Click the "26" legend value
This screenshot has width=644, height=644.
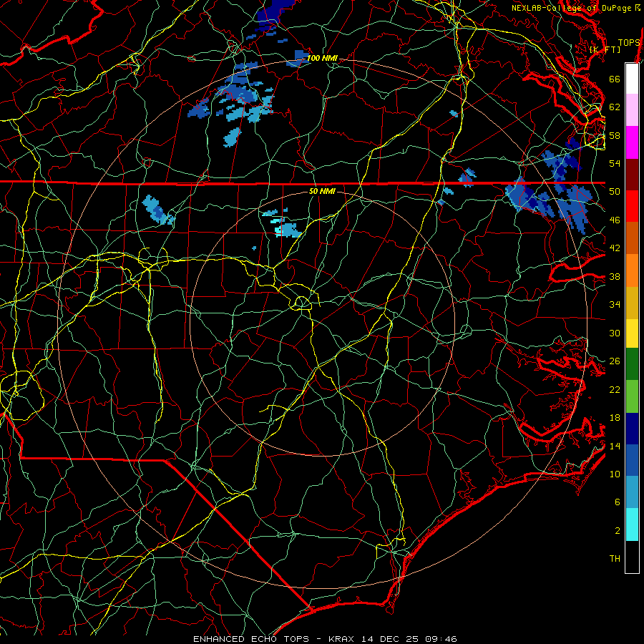click(x=615, y=361)
